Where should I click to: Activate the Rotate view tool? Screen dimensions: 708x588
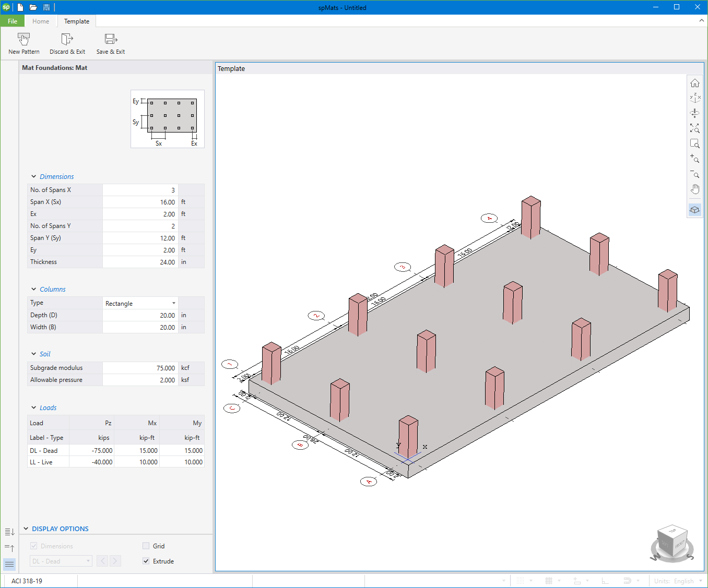[x=695, y=113]
